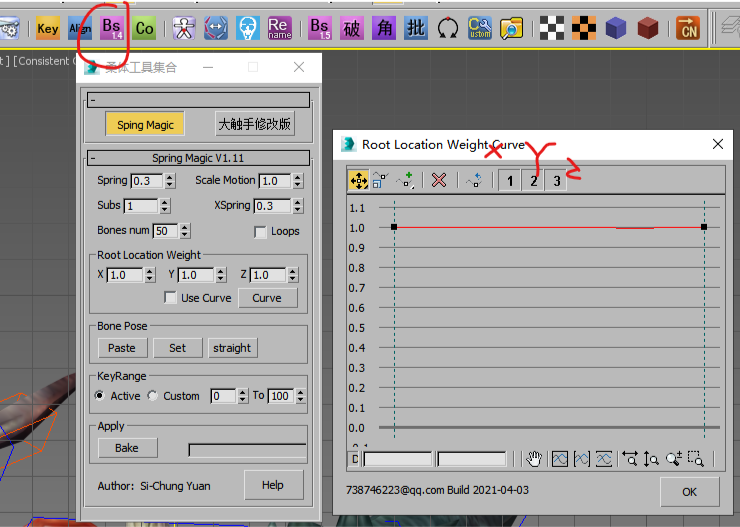The width and height of the screenshot is (740, 527).
Task: Toggle curve 1 (X) display button
Action: coord(510,181)
